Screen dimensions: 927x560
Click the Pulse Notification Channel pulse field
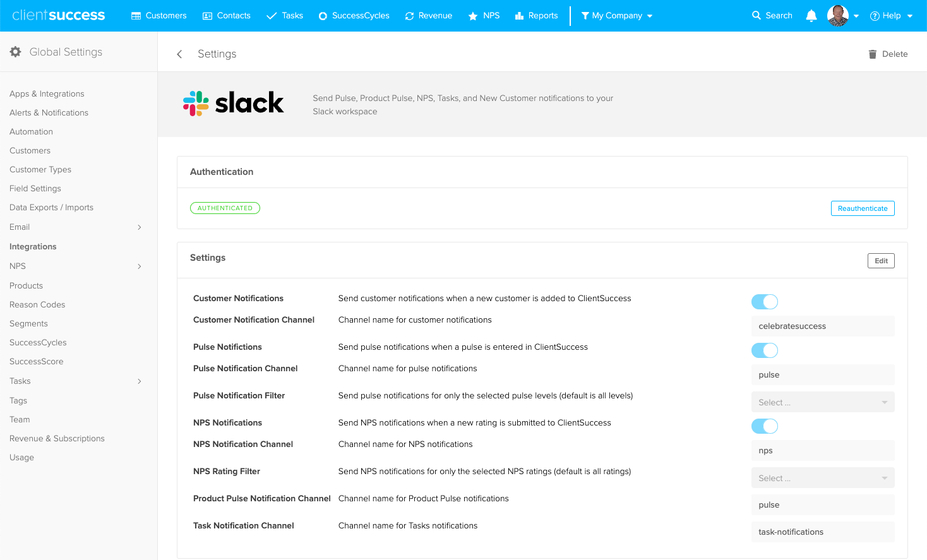[823, 374]
